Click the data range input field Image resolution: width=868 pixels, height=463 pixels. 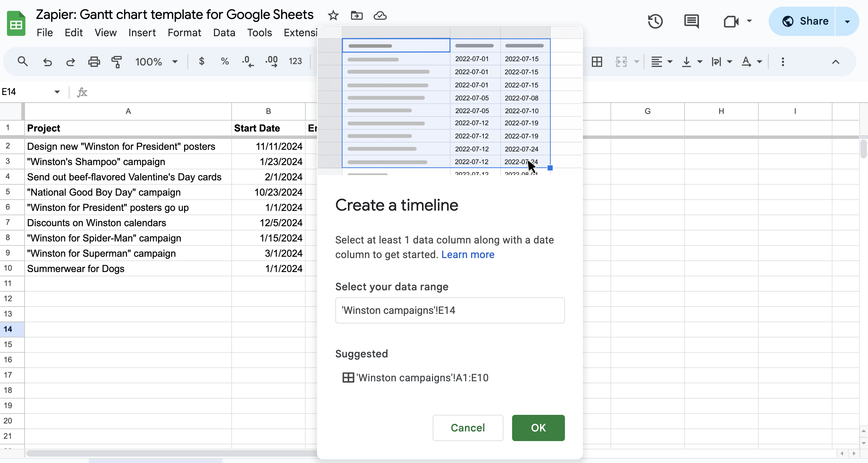(450, 310)
